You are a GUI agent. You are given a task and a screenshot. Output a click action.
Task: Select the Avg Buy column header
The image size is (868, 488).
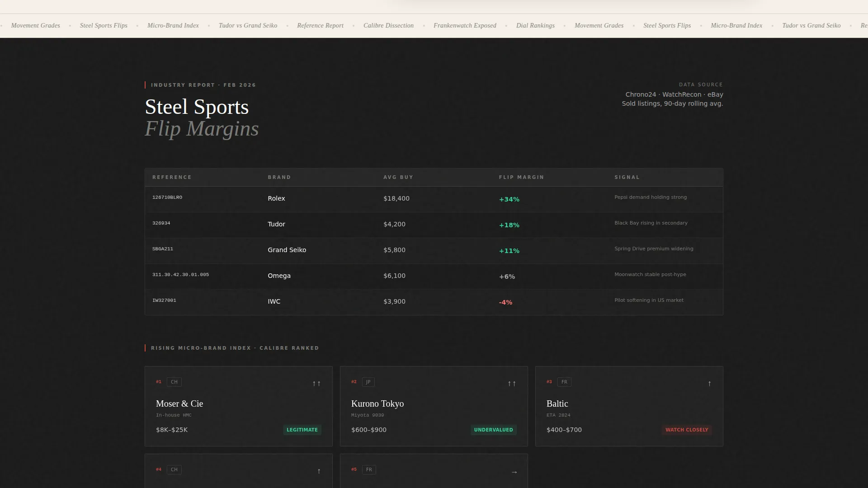[x=398, y=177]
